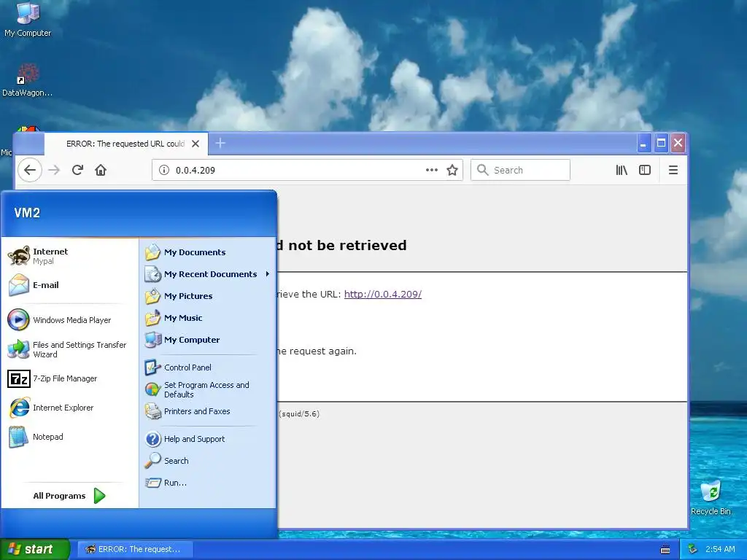The image size is (747, 560).
Task: Open Mypal Internet browser from Start menu
Action: [69, 256]
